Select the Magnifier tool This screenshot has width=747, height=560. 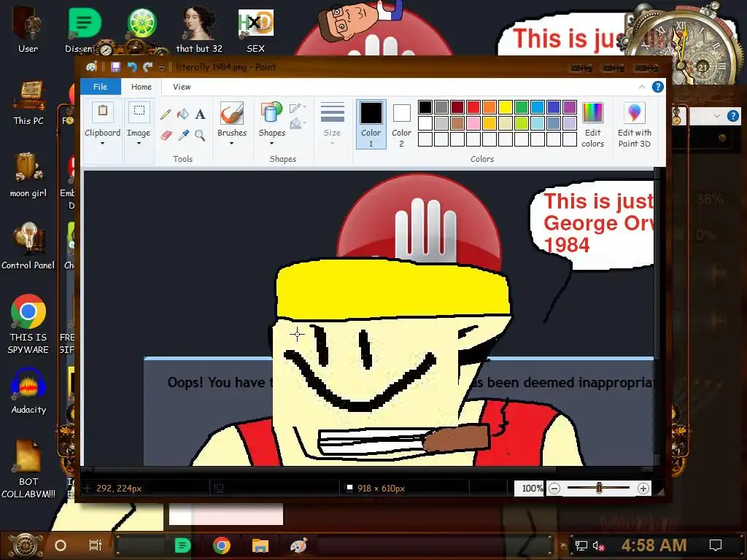pyautogui.click(x=200, y=136)
